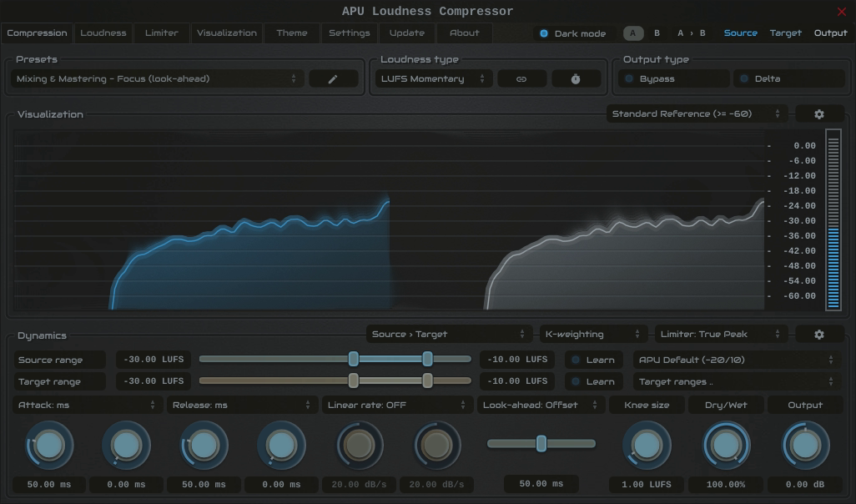Click Source in the top-right bar
Screen dimensions: 856x504
[x=740, y=33]
